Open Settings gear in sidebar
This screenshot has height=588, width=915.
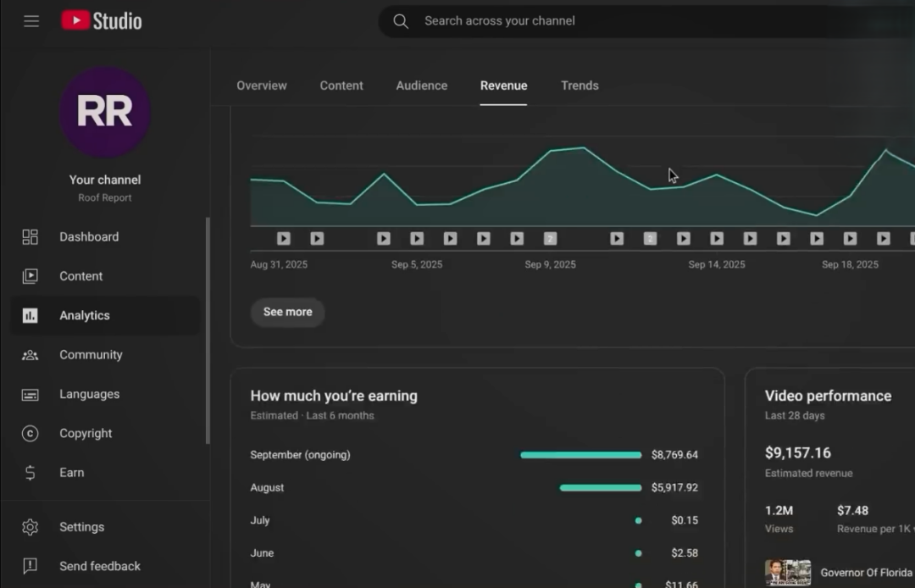pos(30,527)
